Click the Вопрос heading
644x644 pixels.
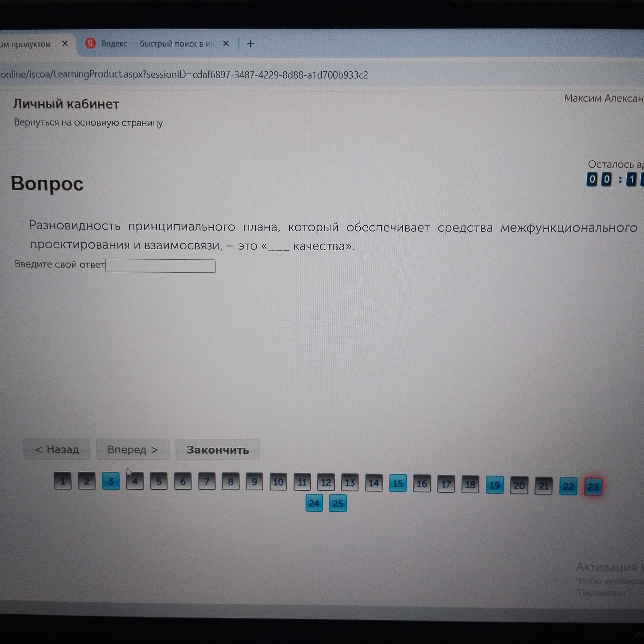coord(47,184)
